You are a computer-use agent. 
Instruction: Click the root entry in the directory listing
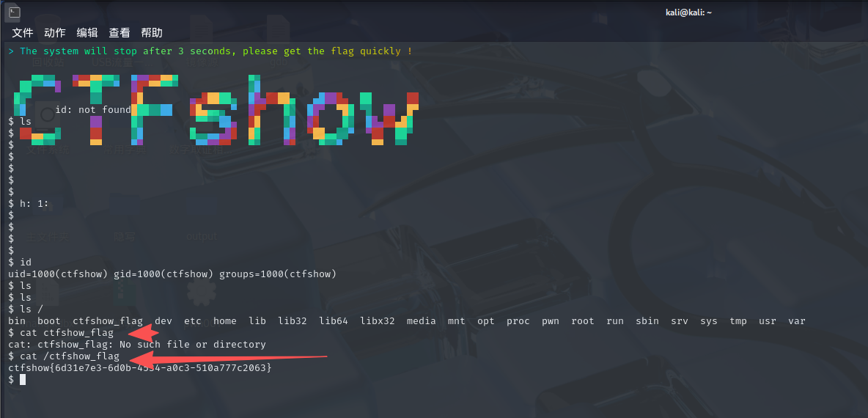(583, 321)
